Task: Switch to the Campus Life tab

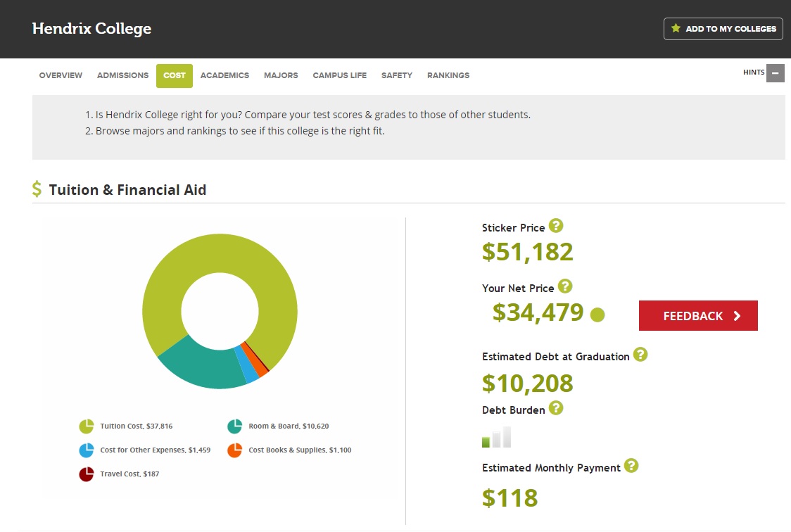Action: [x=339, y=75]
